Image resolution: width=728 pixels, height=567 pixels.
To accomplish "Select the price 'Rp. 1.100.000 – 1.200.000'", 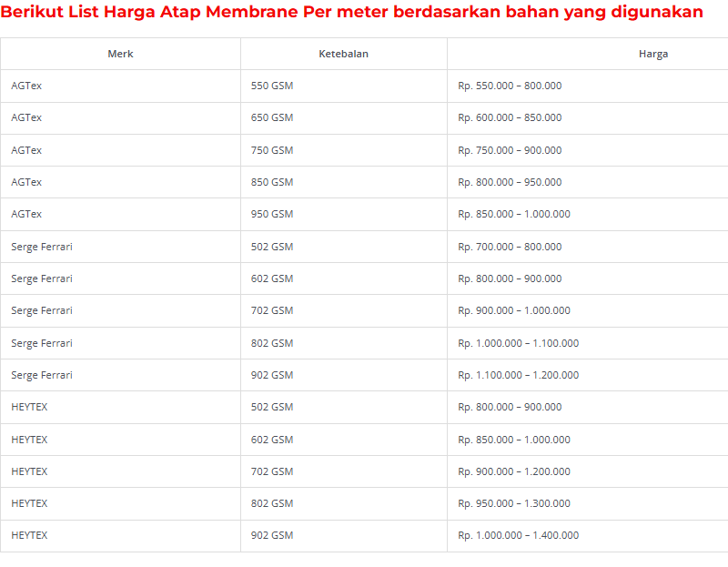I will (518, 375).
